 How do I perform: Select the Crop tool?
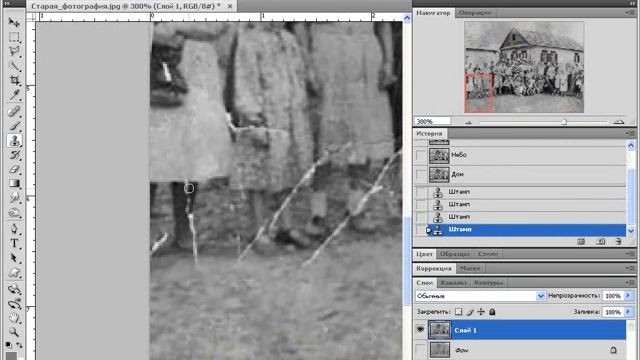pyautogui.click(x=14, y=80)
